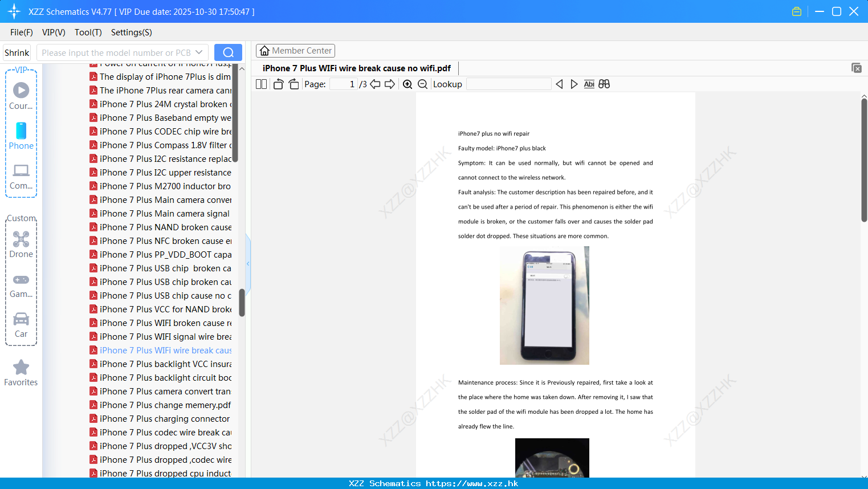Open the VIP(V) menu

pos(54,32)
